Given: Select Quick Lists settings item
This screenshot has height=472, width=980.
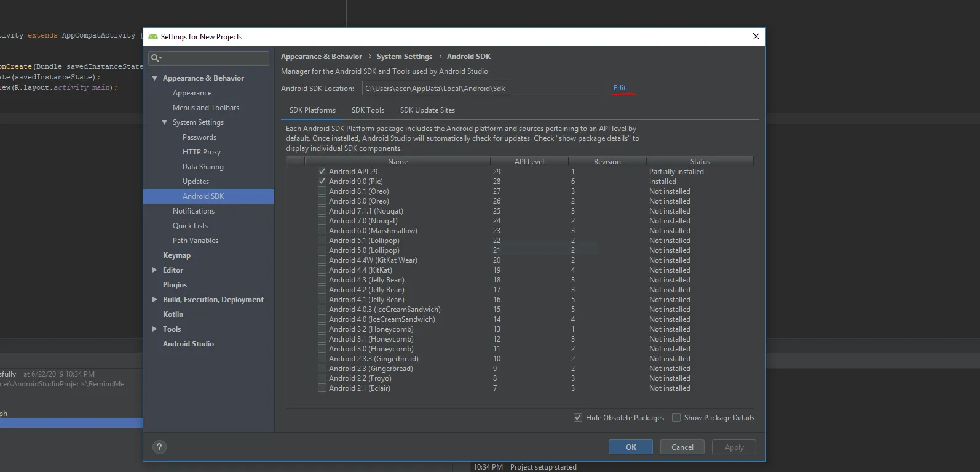Looking at the screenshot, I should pos(190,226).
